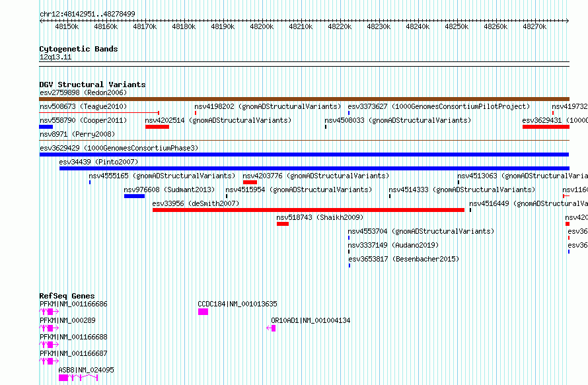Select the nsv4508033 small black marker

[326, 127]
